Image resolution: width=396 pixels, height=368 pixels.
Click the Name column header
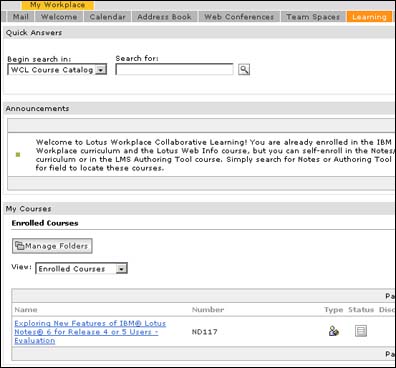(x=26, y=310)
